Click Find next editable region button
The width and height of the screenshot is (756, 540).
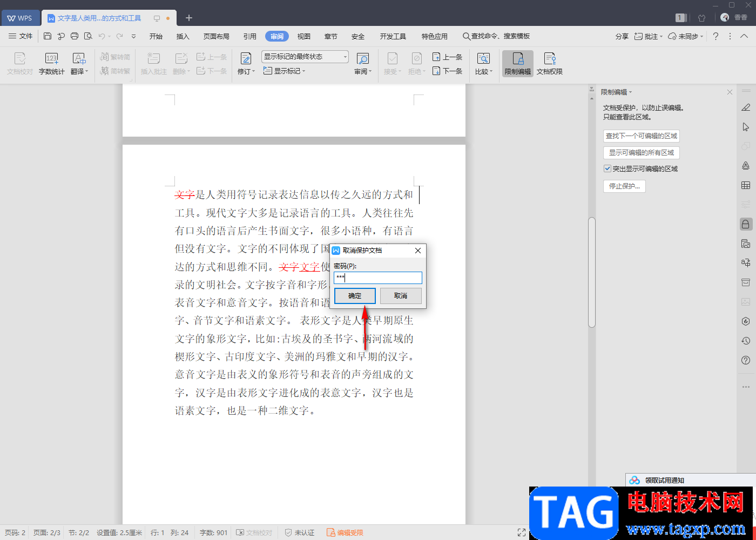642,136
